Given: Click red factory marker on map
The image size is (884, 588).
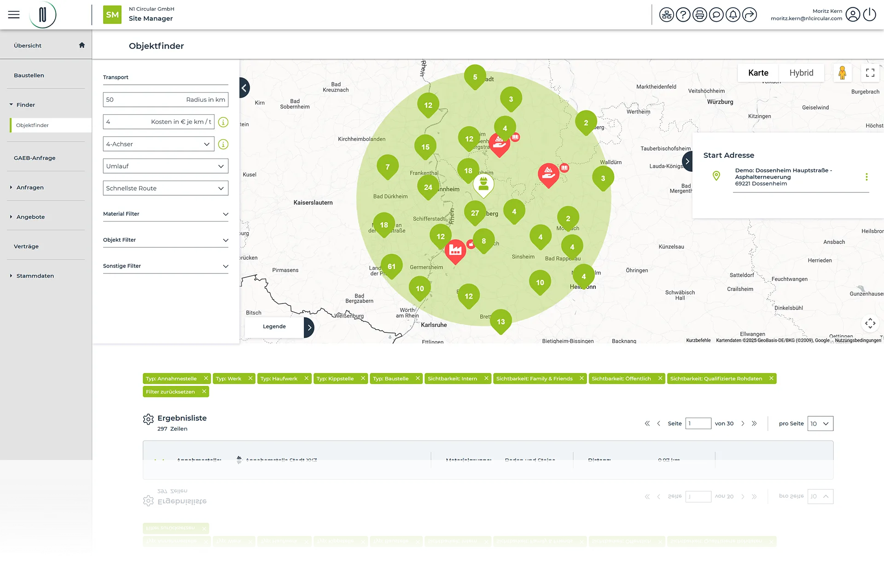Looking at the screenshot, I should 455,250.
